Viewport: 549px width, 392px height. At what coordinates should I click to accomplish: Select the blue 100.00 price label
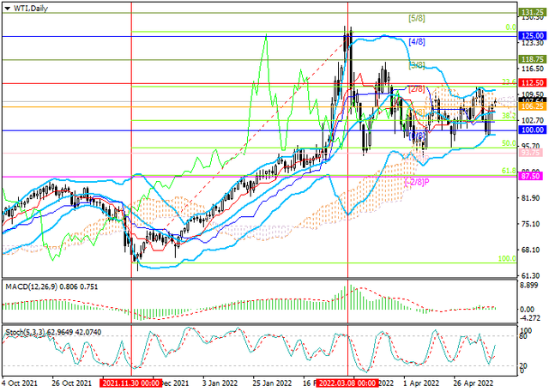(534, 130)
